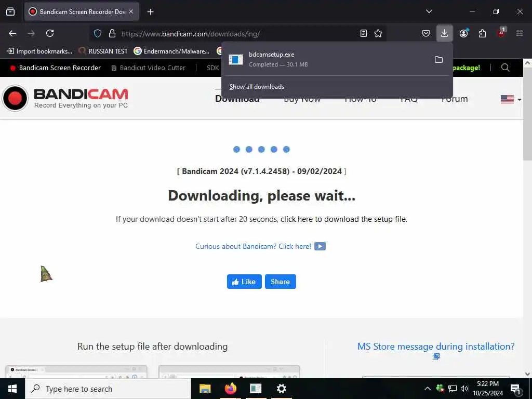Show hidden system tray icons
Viewport: 532px width, 399px height.
click(x=428, y=389)
